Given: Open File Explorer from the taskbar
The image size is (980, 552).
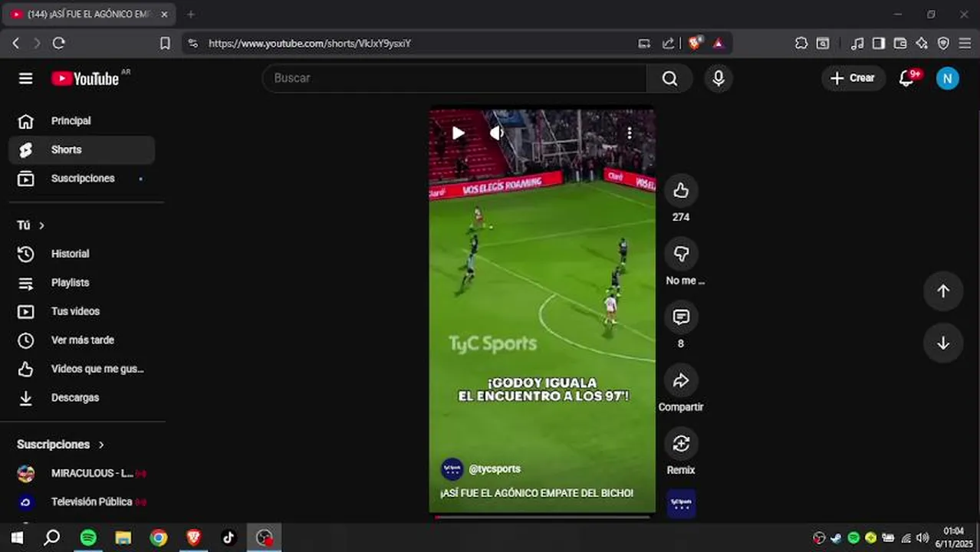Looking at the screenshot, I should click(123, 538).
